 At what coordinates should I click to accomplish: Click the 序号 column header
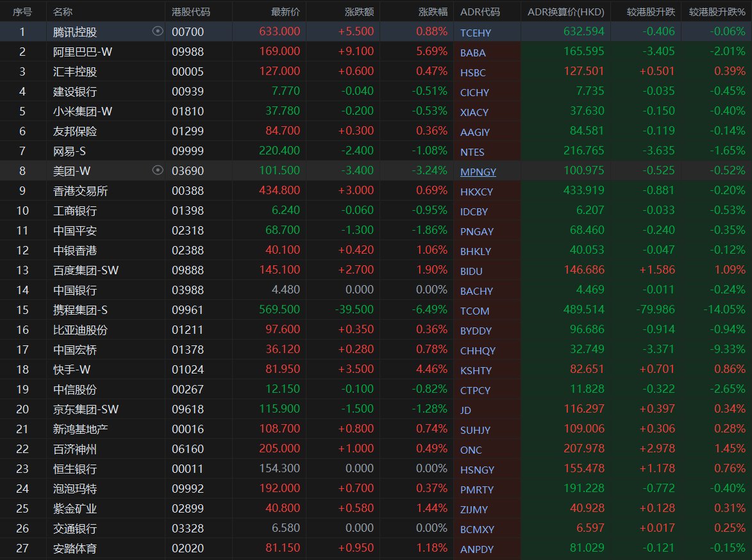[22, 12]
